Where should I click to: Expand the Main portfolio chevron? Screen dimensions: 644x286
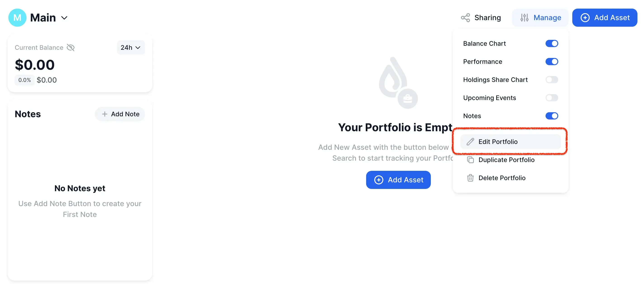64,18
